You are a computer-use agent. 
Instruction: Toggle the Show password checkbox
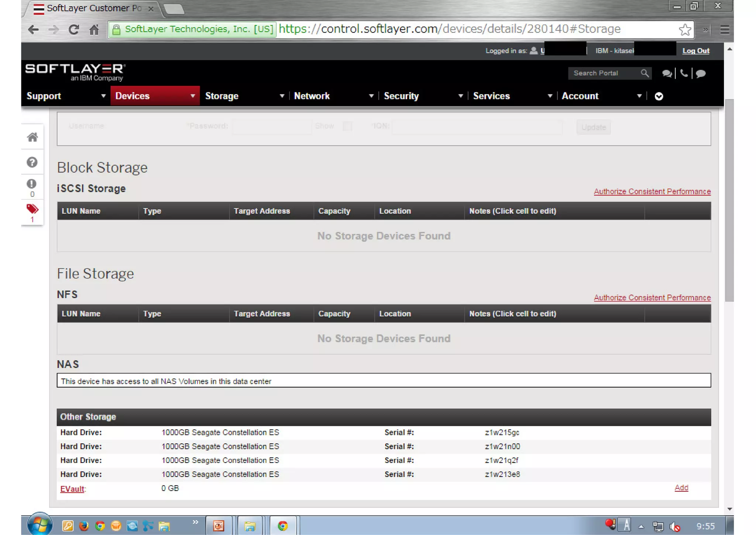point(347,126)
